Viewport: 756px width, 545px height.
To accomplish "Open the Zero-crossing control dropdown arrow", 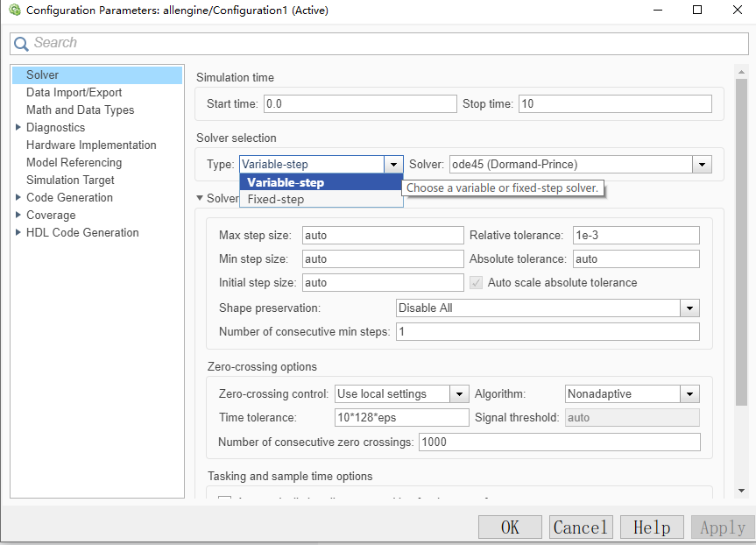I will (459, 393).
